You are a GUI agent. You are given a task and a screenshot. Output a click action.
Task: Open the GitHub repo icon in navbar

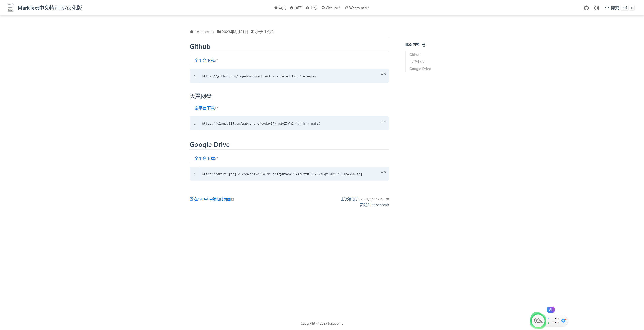click(x=586, y=8)
